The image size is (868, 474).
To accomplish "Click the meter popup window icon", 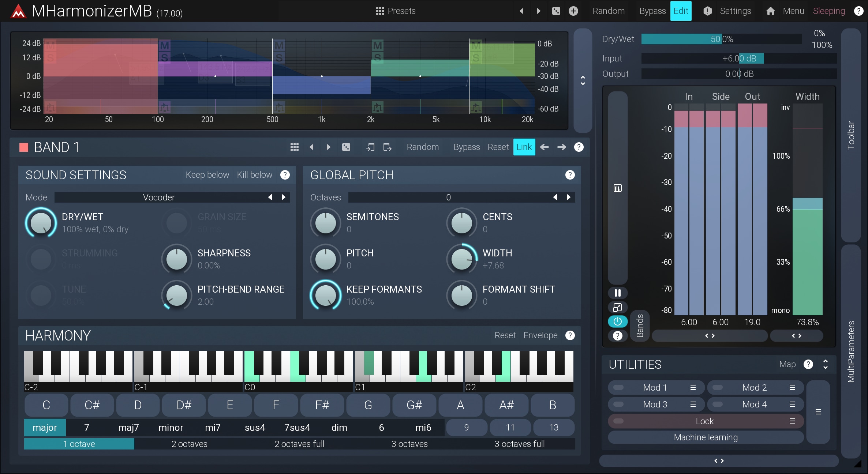I will click(617, 307).
